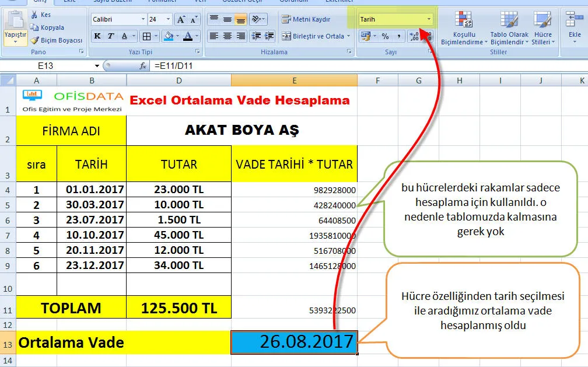Open the Calibri font name dropdown
588x367 pixels.
pos(143,19)
